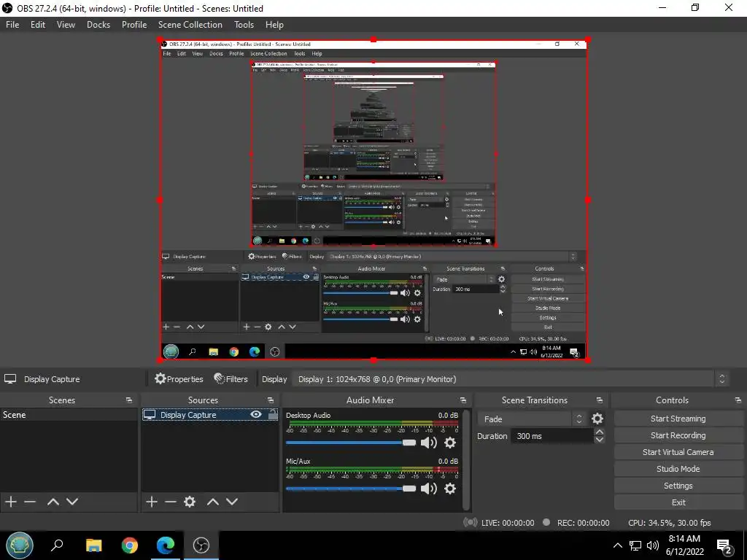Adjust the Mic/Aux volume slider
The width and height of the screenshot is (747, 560).
click(x=351, y=489)
